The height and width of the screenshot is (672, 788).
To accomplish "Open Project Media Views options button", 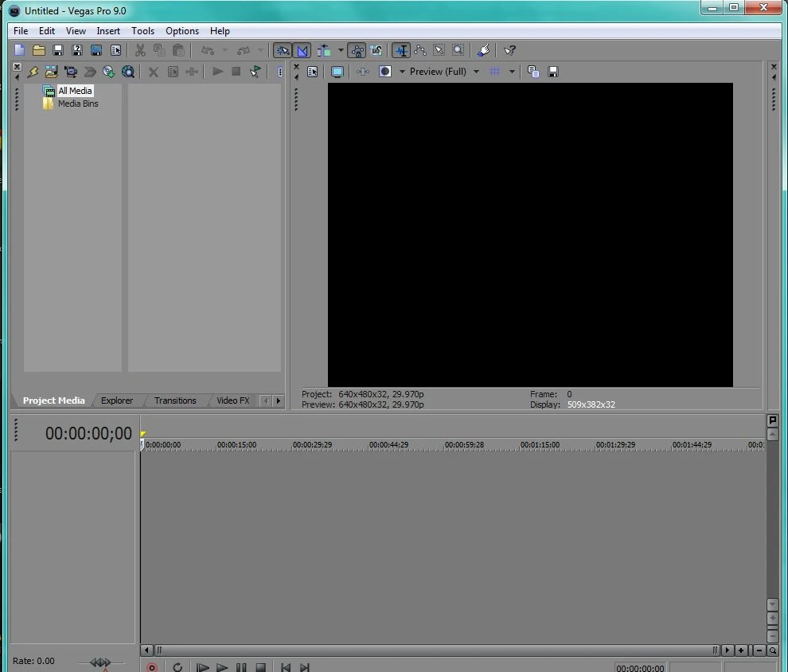I will (280, 72).
